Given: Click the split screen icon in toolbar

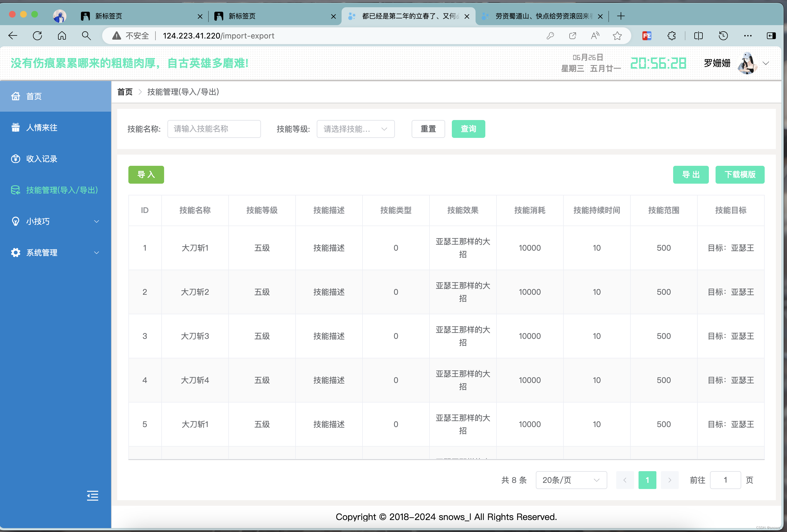Looking at the screenshot, I should pyautogui.click(x=698, y=35).
